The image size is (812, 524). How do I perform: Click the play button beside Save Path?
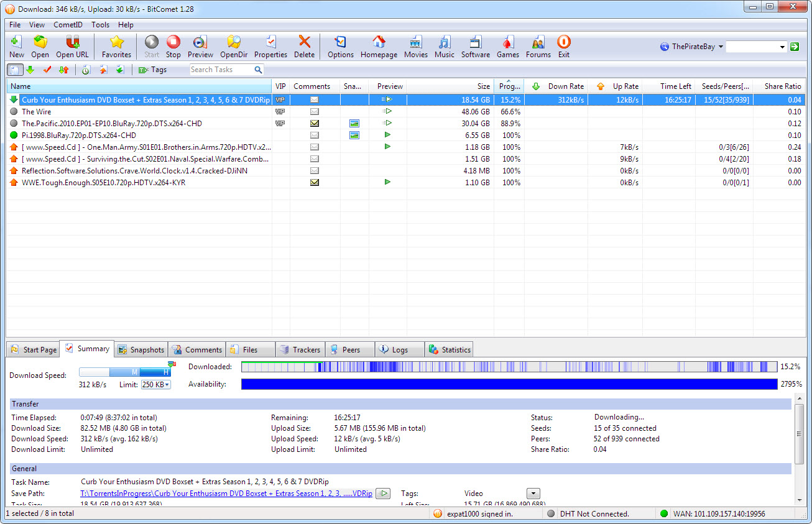coord(384,494)
